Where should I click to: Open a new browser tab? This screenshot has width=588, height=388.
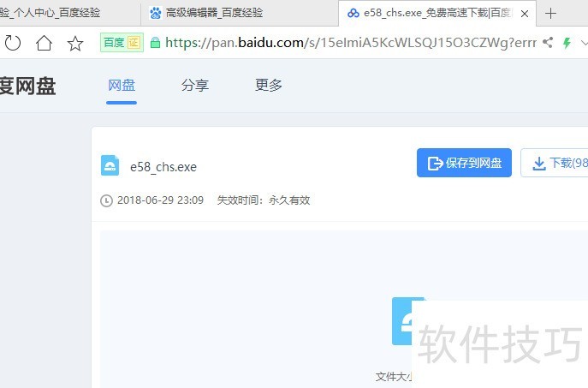550,14
